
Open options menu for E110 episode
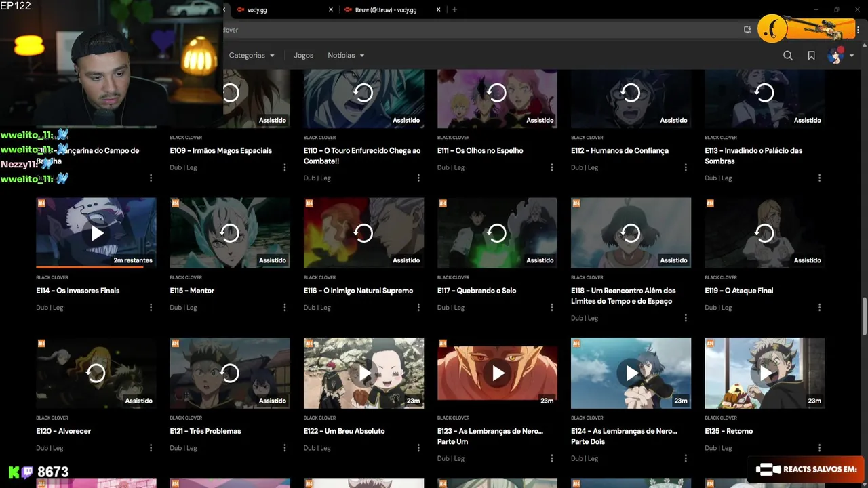pyautogui.click(x=418, y=178)
